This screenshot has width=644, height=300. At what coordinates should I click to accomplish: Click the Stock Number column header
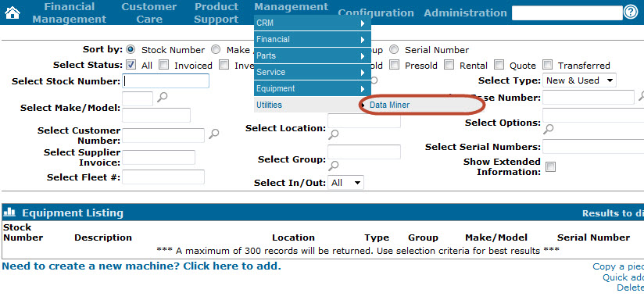(23, 232)
